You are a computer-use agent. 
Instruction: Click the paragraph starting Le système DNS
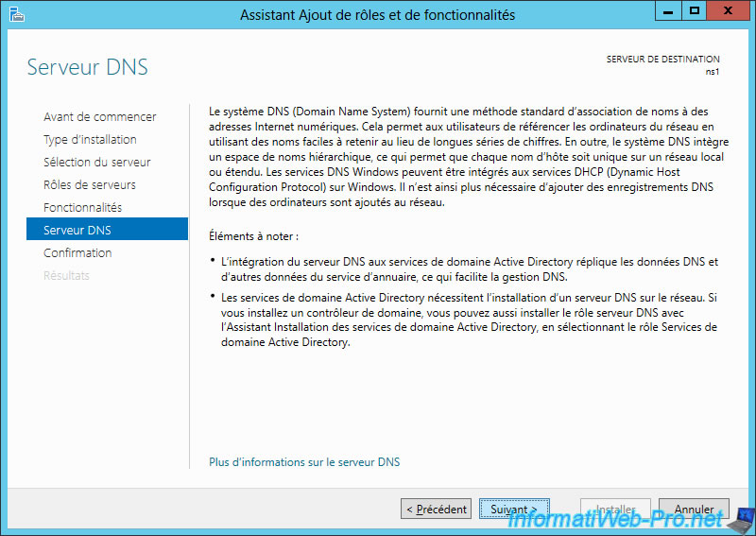point(469,157)
